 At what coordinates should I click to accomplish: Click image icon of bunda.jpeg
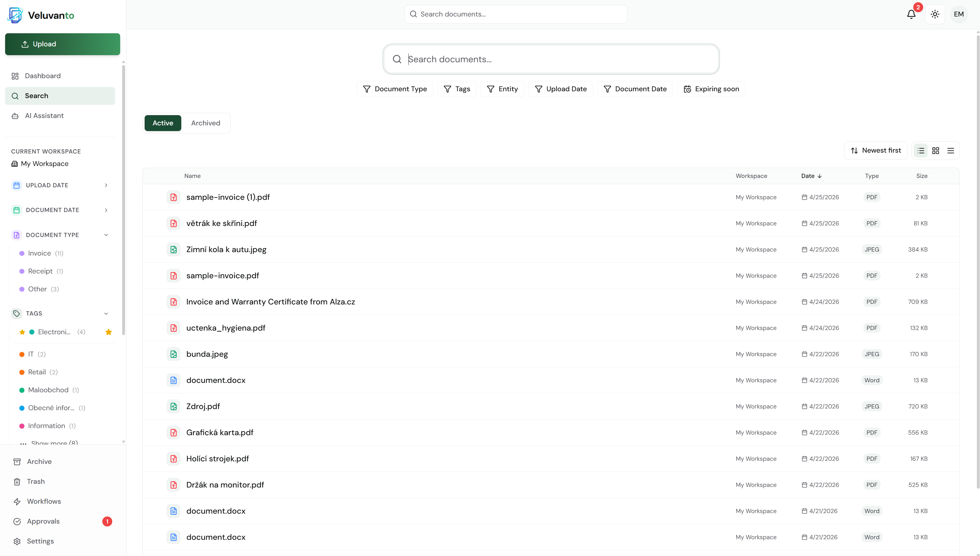pyautogui.click(x=174, y=354)
